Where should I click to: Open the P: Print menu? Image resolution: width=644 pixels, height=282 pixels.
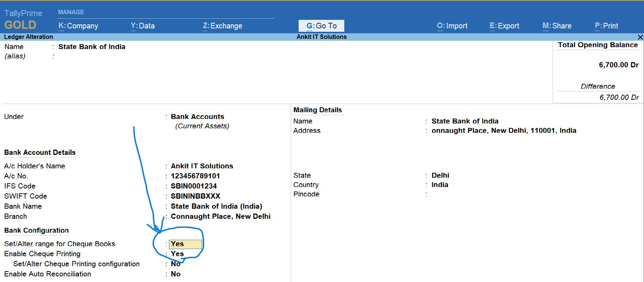607,26
